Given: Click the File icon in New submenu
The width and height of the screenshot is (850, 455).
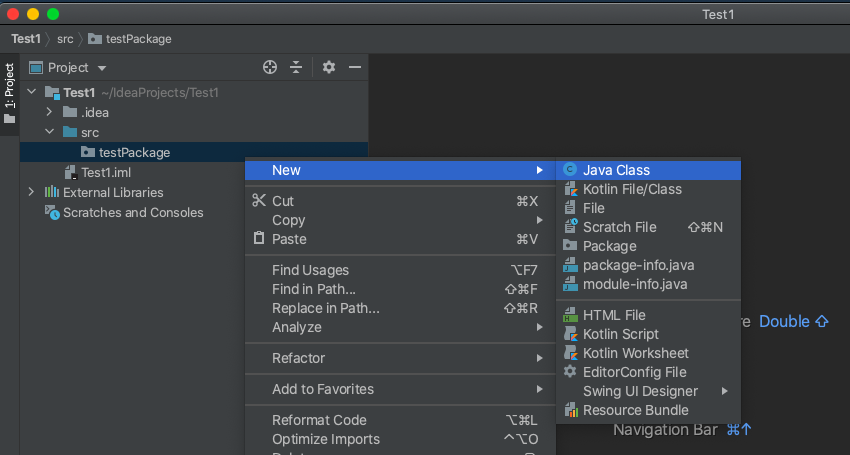Looking at the screenshot, I should 570,208.
